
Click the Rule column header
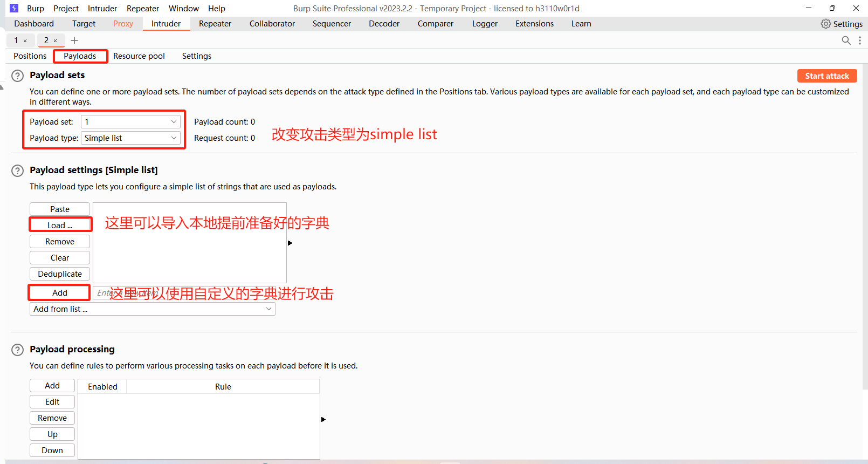pos(223,387)
